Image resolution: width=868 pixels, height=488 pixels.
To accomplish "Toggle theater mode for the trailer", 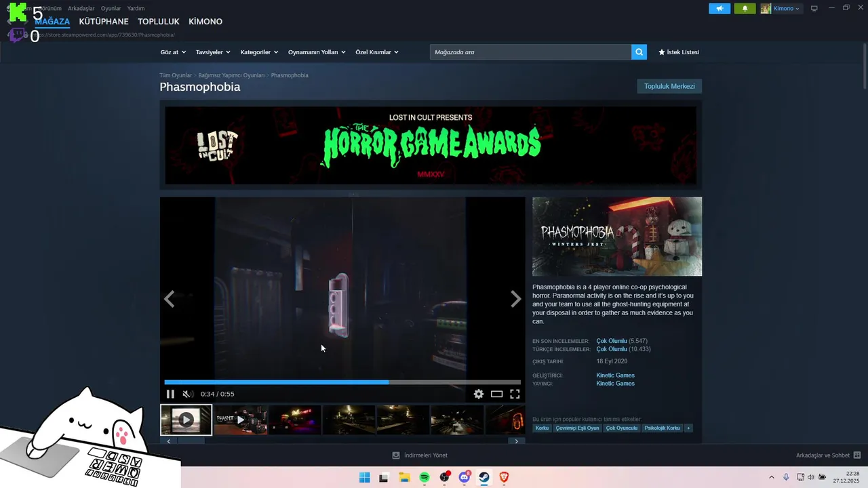I will 497,394.
